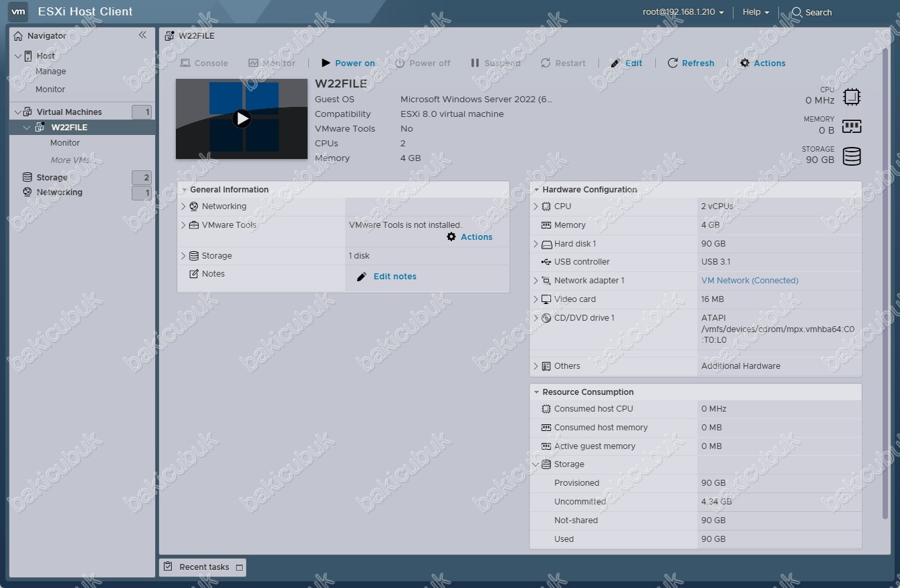Click the vm logo in header
This screenshot has width=900, height=588.
18,11
